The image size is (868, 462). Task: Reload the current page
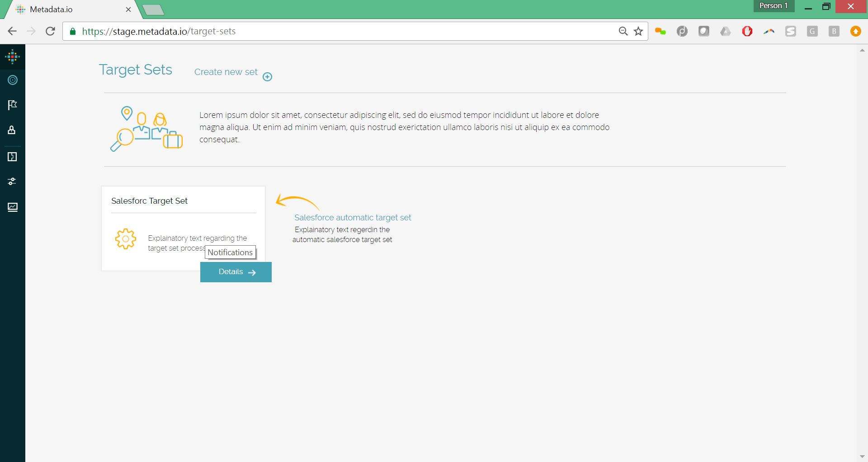coord(50,31)
